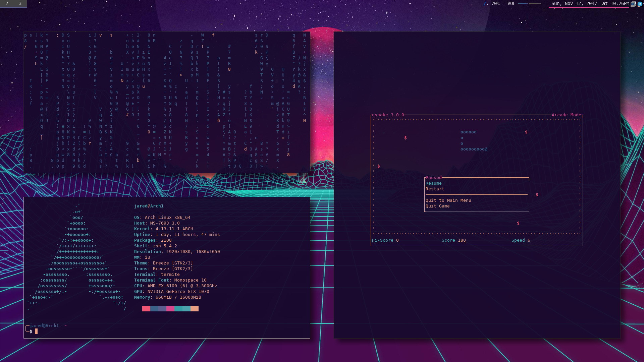Focus the zsh prompt cursor
644x362 pixels.
click(36, 331)
